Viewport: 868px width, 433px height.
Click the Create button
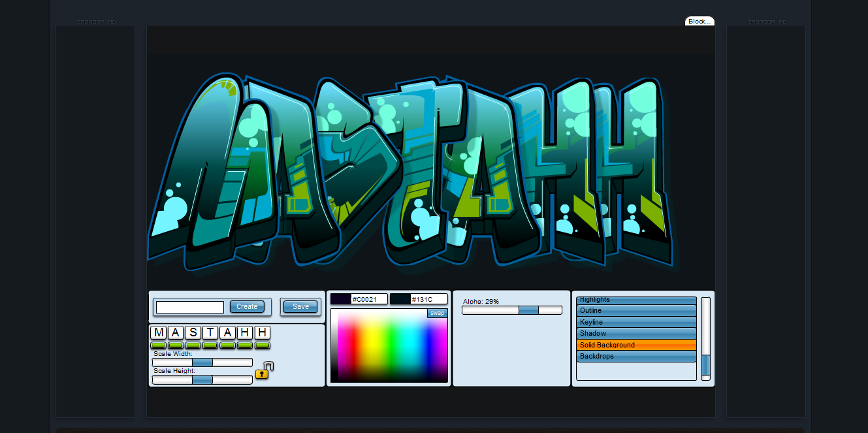point(247,306)
